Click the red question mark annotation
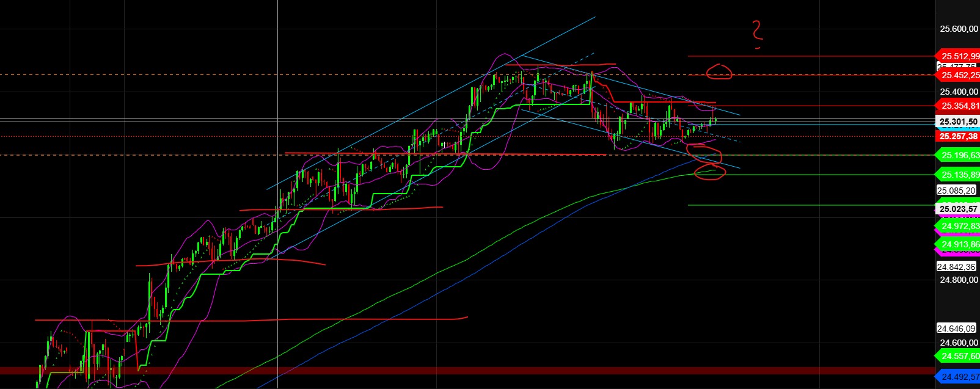980x389 pixels. (x=758, y=34)
